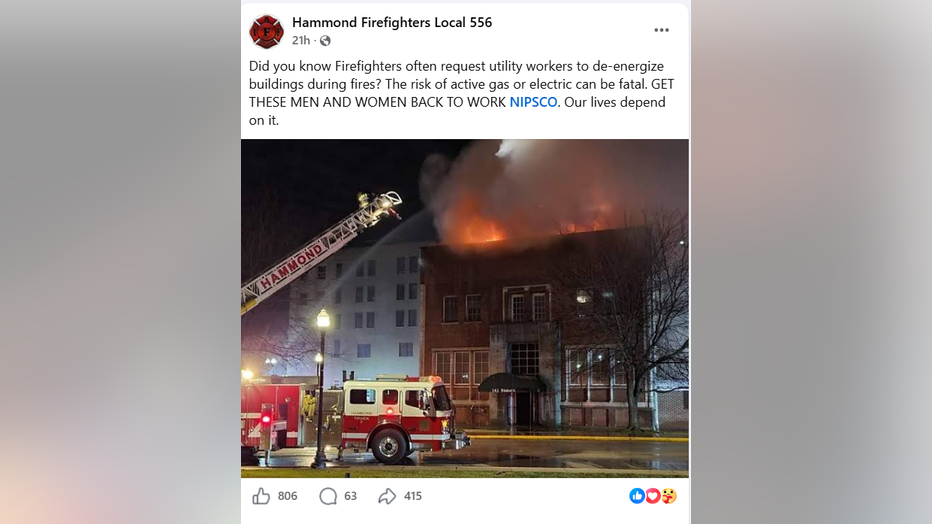Click the blue Like reaction emoji

pos(637,495)
